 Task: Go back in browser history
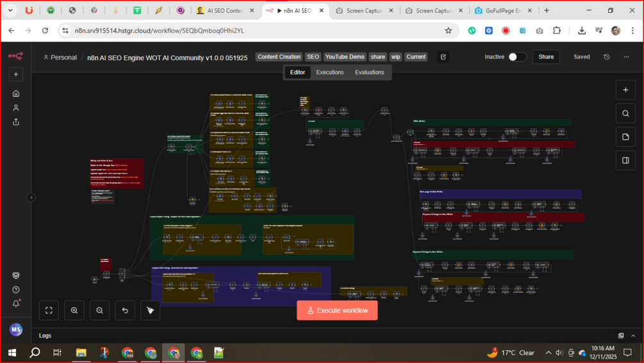coord(12,31)
